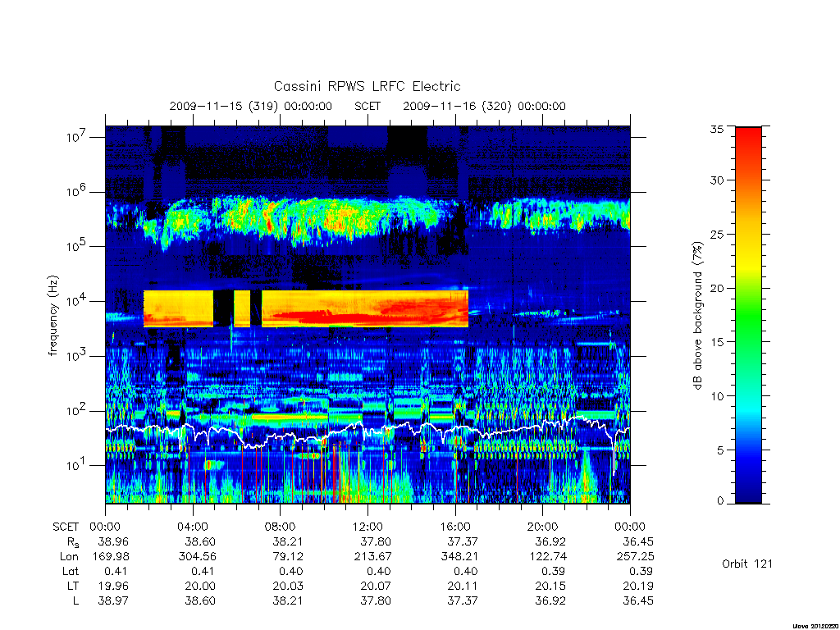Click the SCET time tick '04:00'

[x=192, y=527]
